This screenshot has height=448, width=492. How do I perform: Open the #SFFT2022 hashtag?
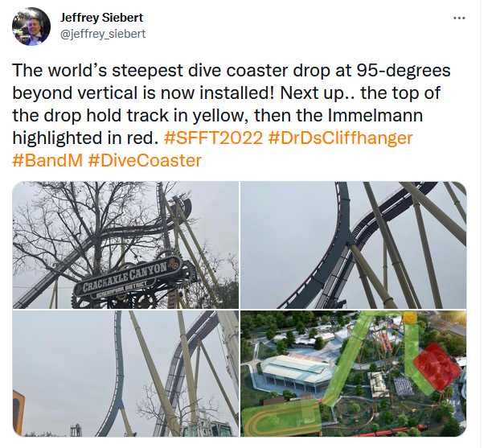213,138
